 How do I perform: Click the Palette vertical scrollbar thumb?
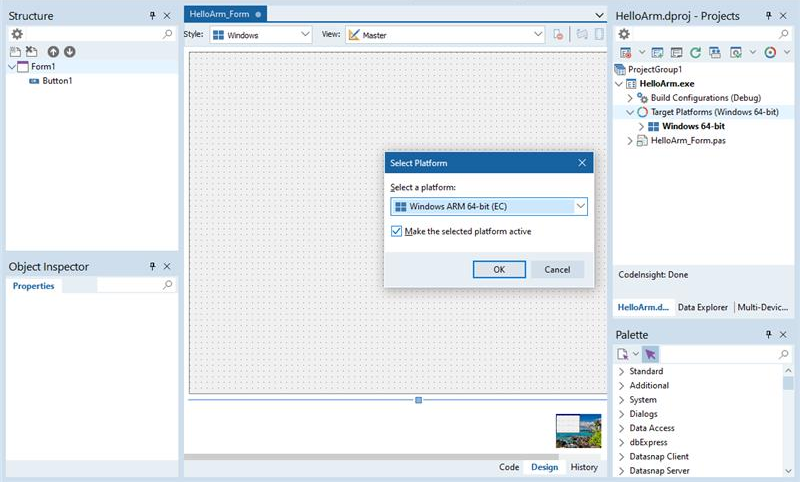pos(788,383)
